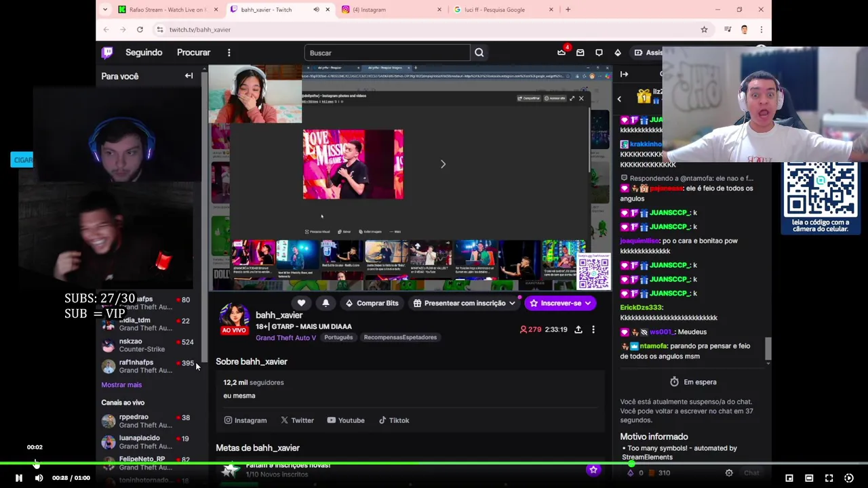The image size is (868, 488).
Task: Go back in the chat header carousel
Action: pyautogui.click(x=618, y=99)
